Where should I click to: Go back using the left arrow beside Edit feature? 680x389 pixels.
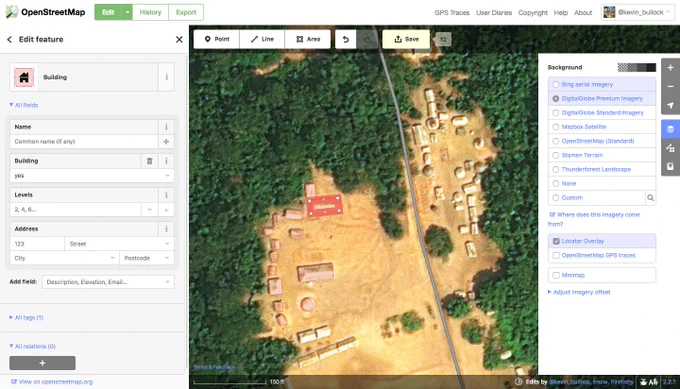coord(10,39)
